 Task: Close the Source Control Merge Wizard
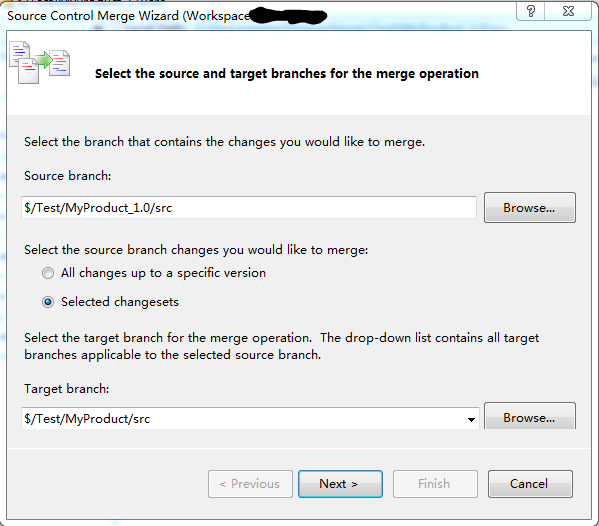tap(568, 11)
